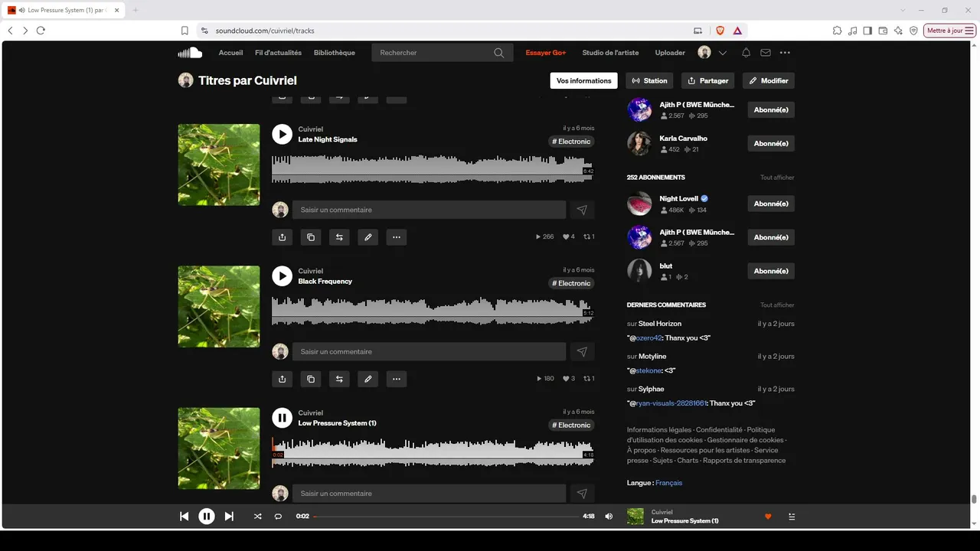Open the volume control speaker icon
This screenshot has height=551, width=980.
(x=609, y=517)
